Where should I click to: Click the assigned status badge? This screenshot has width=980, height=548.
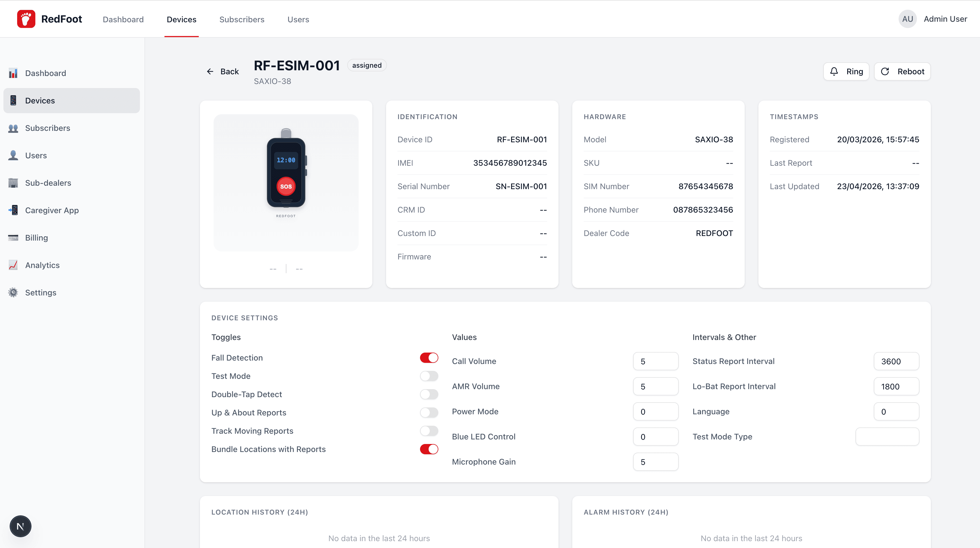coord(367,65)
